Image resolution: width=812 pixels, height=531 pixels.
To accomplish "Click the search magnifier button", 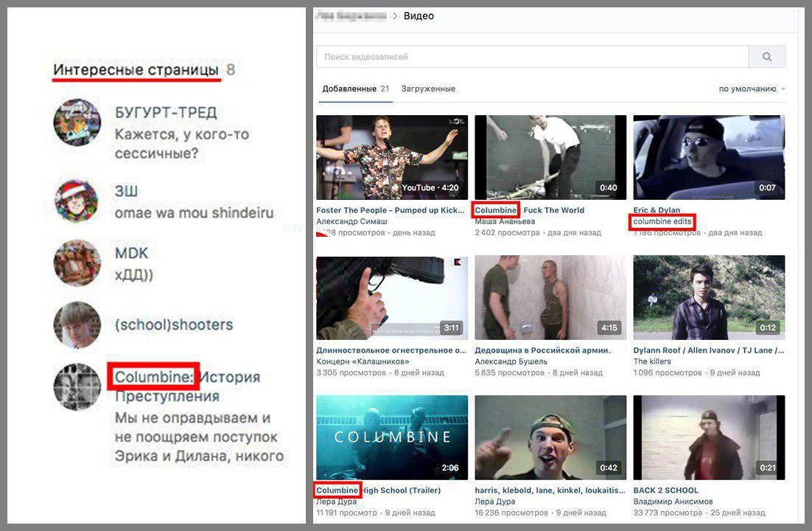I will pos(766,57).
